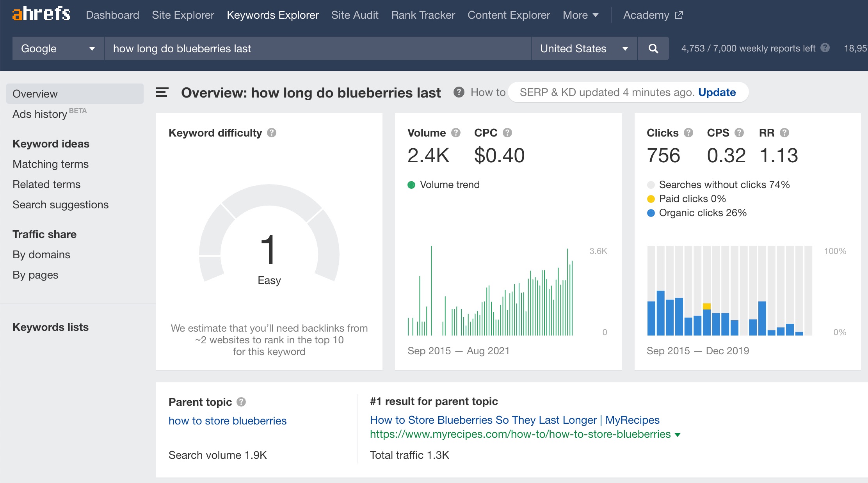Open Site Explorer
The height and width of the screenshot is (483, 868).
183,15
